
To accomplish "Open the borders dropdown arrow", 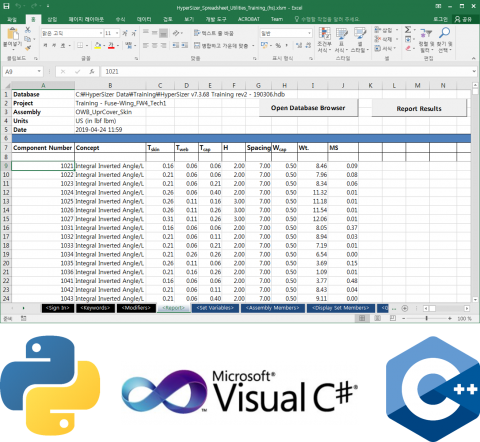I will [87, 45].
